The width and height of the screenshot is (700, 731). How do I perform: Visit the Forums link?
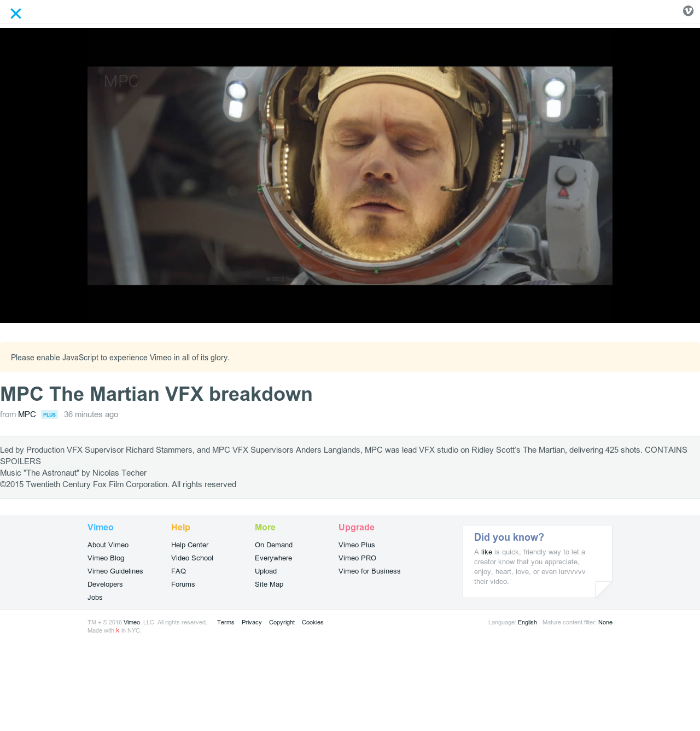(183, 584)
